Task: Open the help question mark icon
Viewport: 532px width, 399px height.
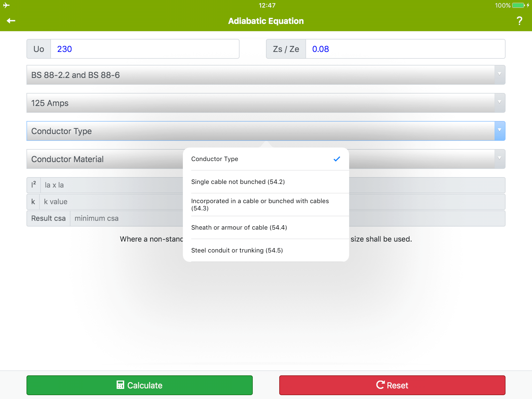Action: point(519,21)
